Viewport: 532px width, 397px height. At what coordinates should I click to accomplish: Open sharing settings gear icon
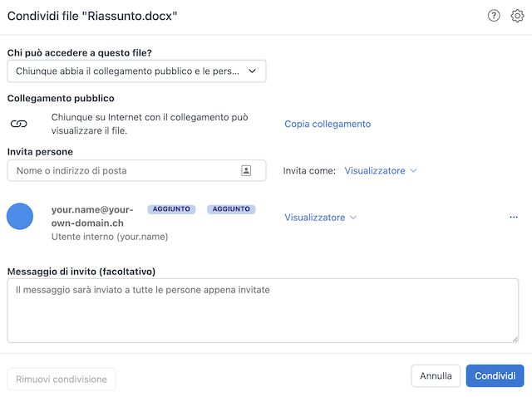(x=517, y=16)
